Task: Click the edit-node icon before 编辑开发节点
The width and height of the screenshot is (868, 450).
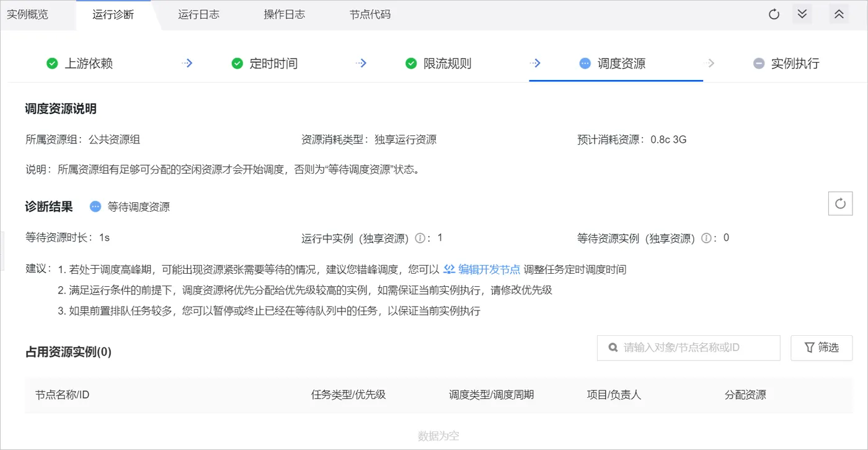Action: click(x=449, y=269)
